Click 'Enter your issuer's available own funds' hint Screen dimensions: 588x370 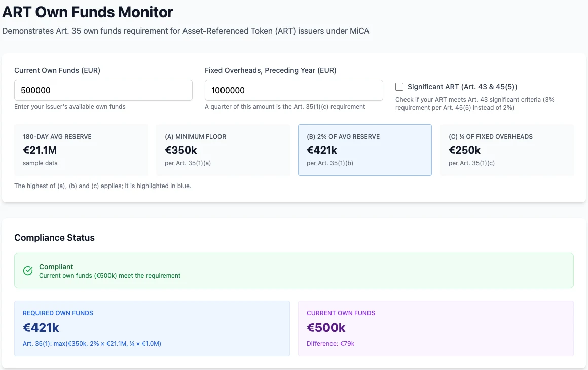point(70,107)
